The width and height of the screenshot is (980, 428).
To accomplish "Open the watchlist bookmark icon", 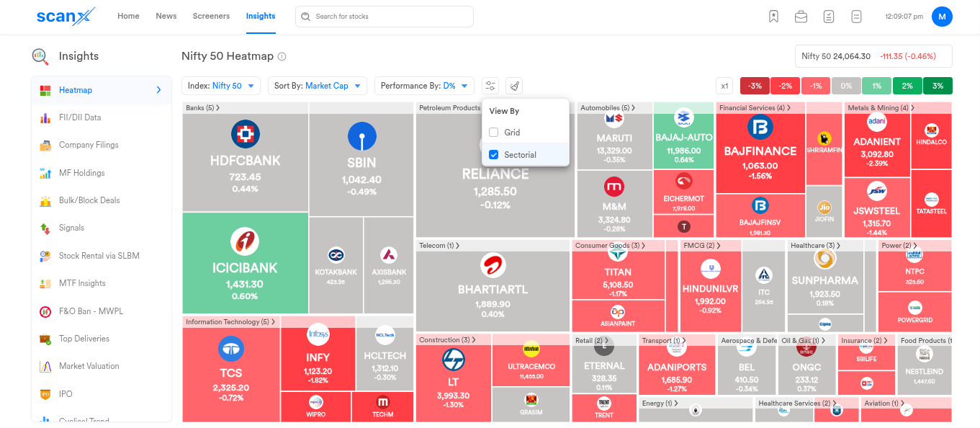I will [x=773, y=16].
